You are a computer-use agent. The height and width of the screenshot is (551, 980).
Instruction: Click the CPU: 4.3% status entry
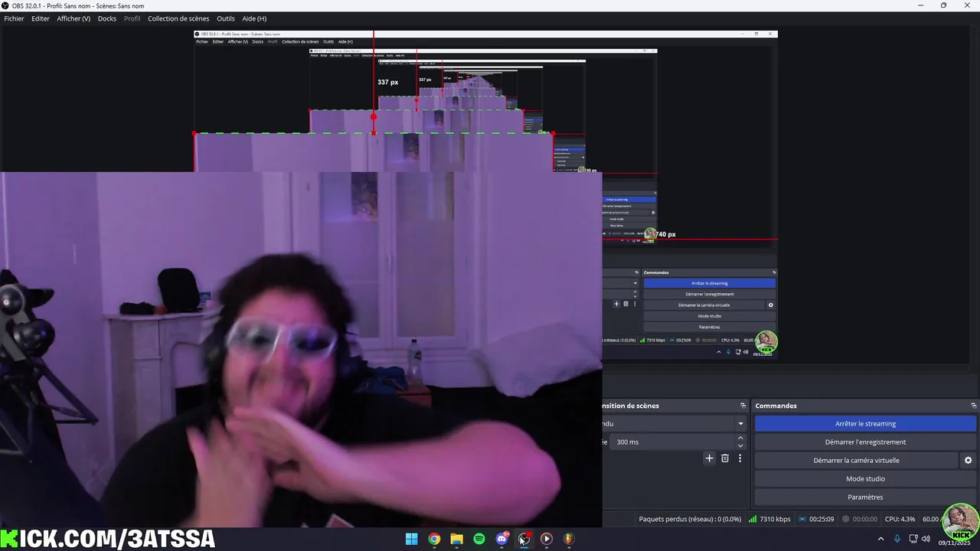pyautogui.click(x=900, y=519)
